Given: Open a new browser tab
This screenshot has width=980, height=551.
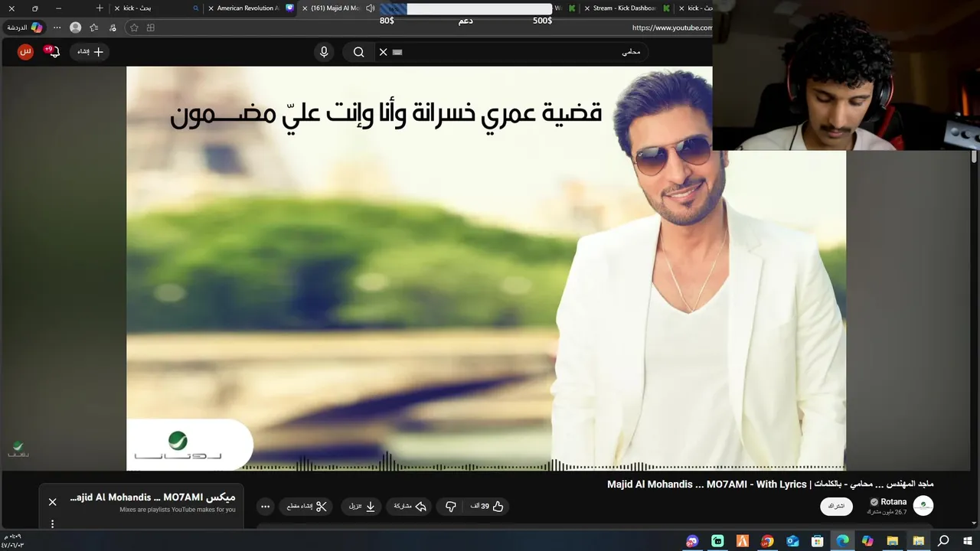Looking at the screenshot, I should tap(100, 8).
